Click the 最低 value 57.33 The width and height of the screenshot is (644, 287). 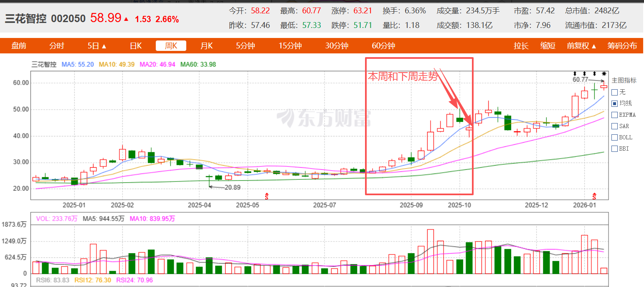[312, 25]
